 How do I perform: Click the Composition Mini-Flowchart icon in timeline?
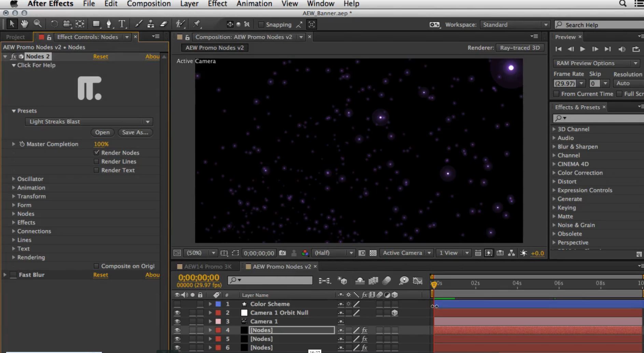(x=324, y=281)
